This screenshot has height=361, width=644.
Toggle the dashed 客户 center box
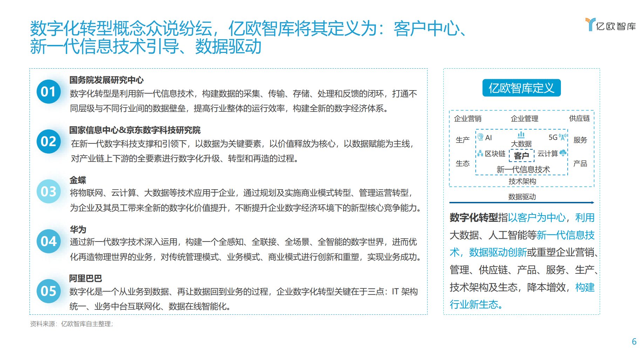(x=522, y=155)
